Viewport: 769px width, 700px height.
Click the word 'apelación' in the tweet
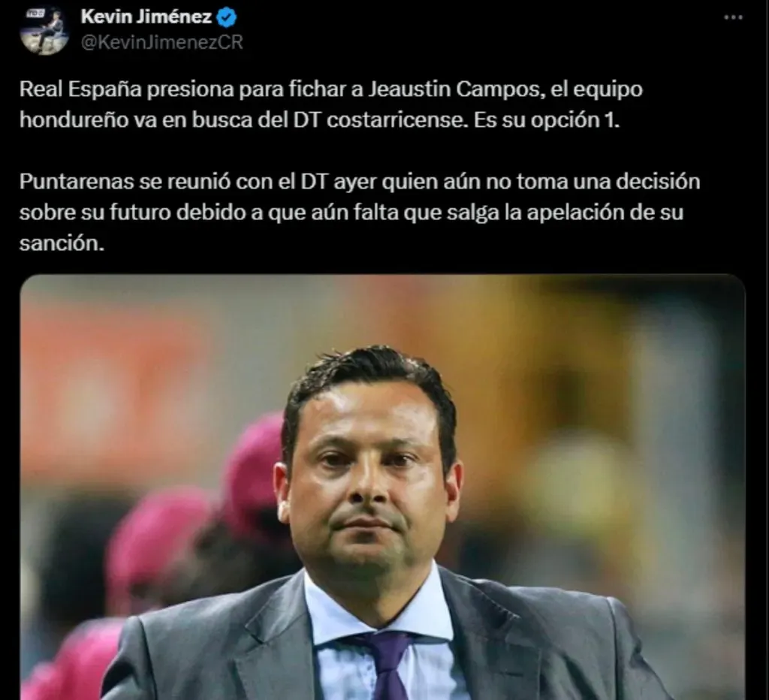tap(574, 213)
